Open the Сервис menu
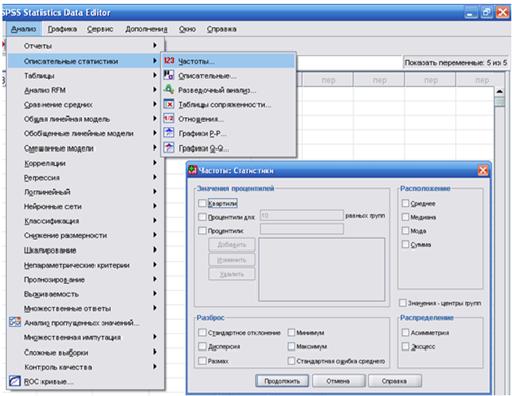512x396 pixels. 100,29
